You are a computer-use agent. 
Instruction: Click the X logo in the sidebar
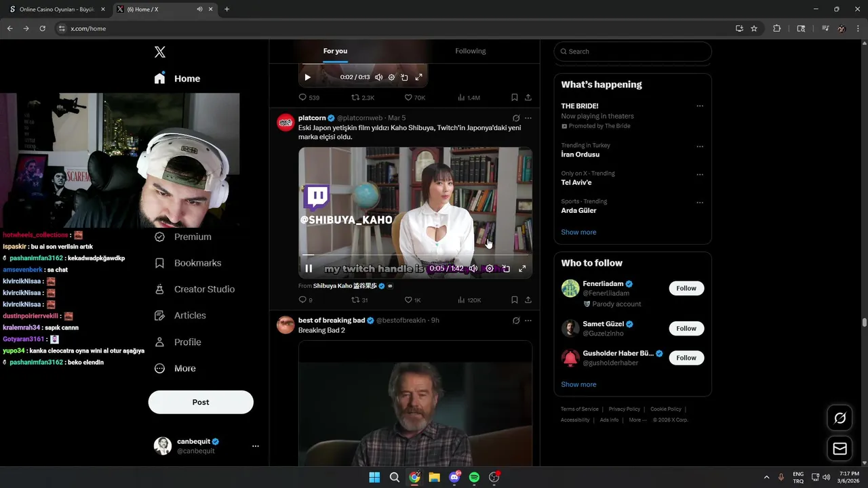160,52
